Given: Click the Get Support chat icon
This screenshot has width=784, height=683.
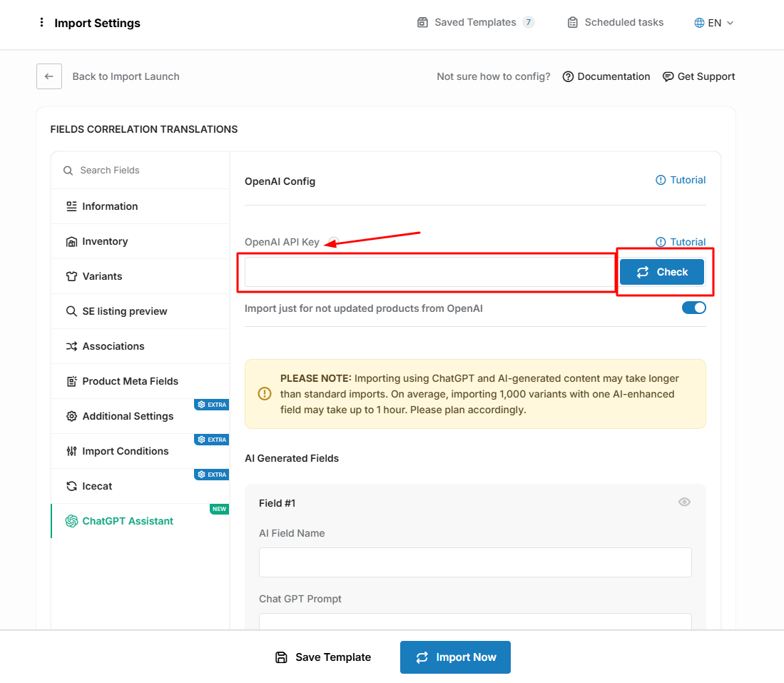Looking at the screenshot, I should [668, 76].
